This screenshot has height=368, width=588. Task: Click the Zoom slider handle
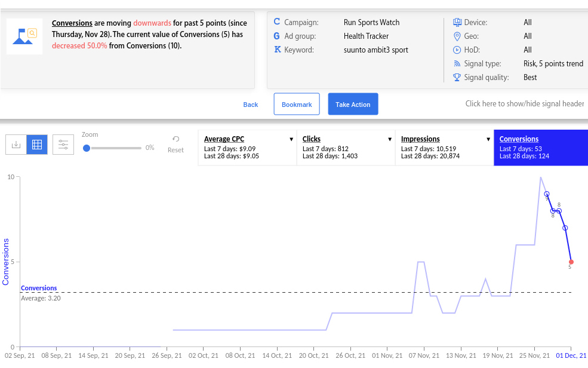87,148
